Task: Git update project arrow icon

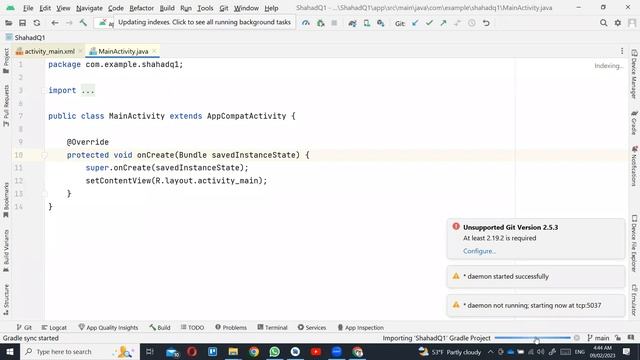Action: 415,23
